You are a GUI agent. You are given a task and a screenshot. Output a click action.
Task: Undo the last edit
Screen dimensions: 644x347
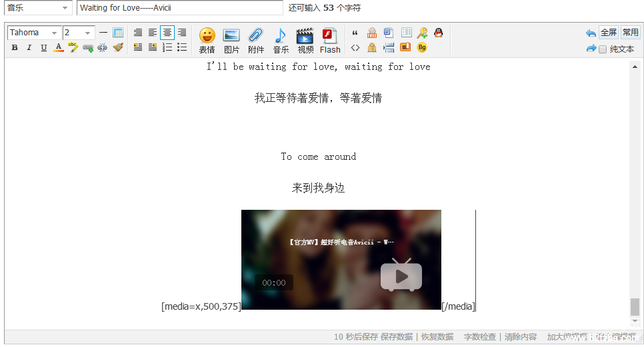tap(591, 33)
